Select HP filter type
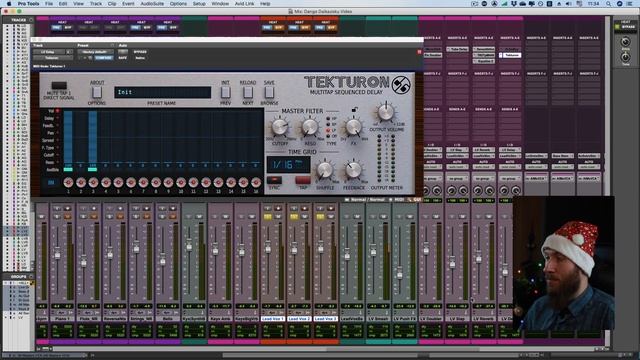 point(328,119)
